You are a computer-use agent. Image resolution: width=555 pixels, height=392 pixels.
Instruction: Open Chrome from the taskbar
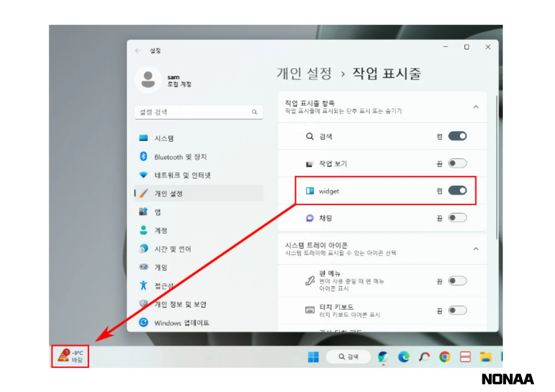tap(444, 357)
